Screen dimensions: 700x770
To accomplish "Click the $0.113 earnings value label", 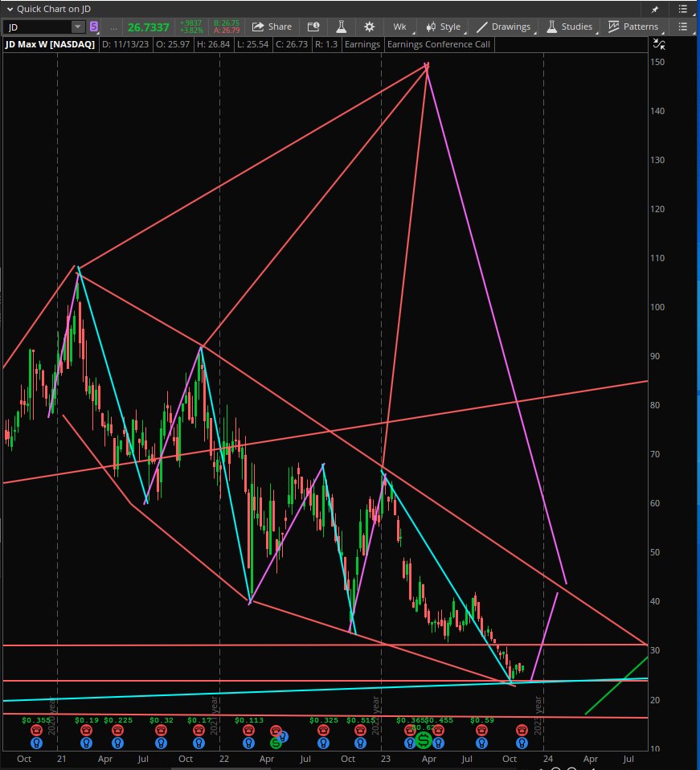I will [249, 720].
